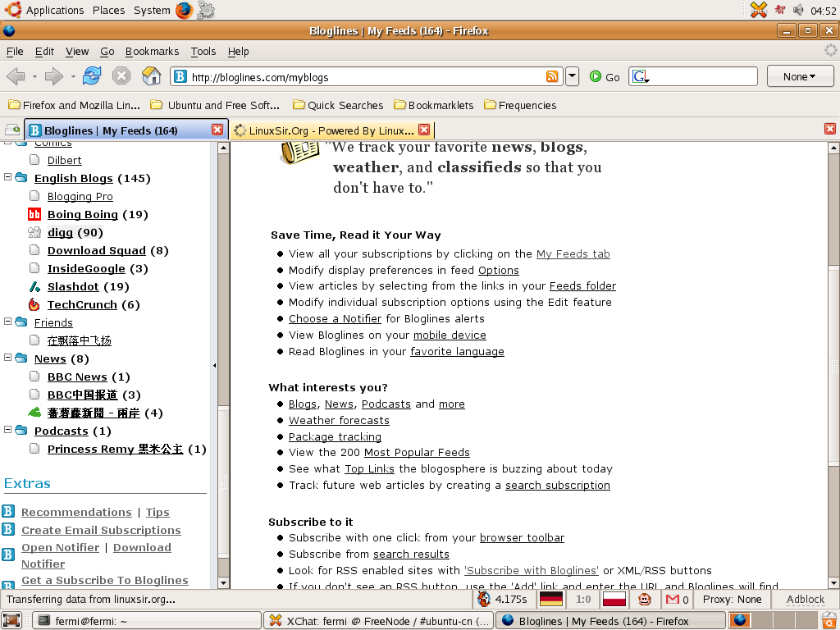Click the Recommendations link under Extras
This screenshot has width=840, height=630.
point(76,512)
